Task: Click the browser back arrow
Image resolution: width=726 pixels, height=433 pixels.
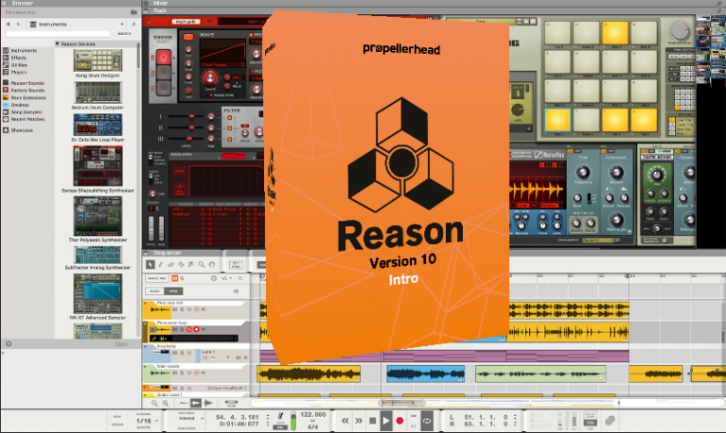Action: pyautogui.click(x=8, y=24)
